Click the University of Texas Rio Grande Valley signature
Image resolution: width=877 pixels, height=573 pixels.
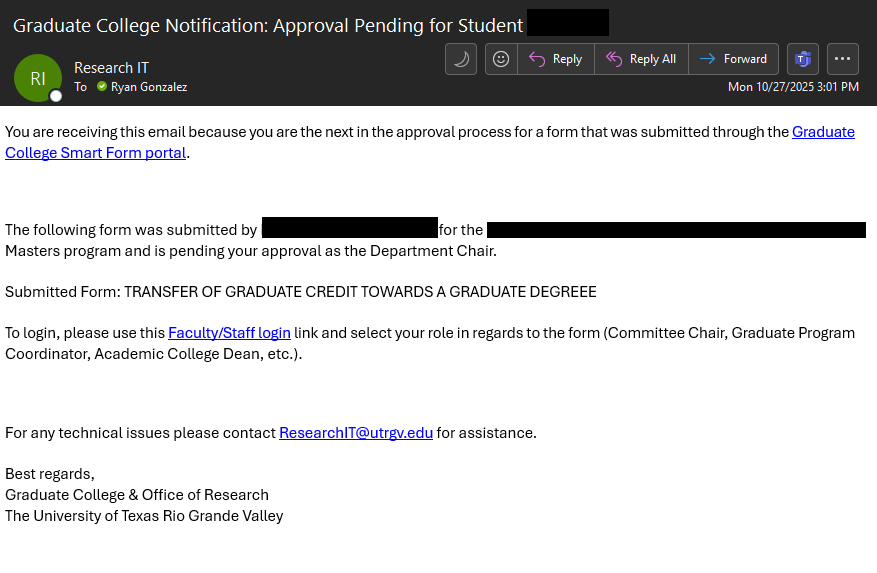click(144, 516)
